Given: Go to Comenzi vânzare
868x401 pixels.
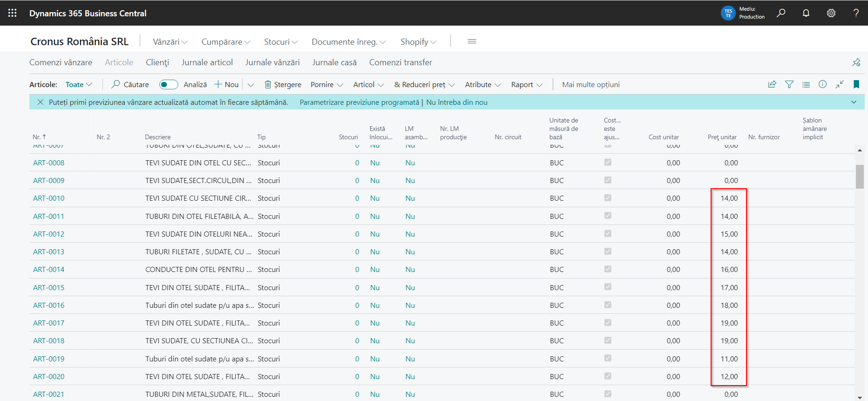Looking at the screenshot, I should pyautogui.click(x=61, y=62).
